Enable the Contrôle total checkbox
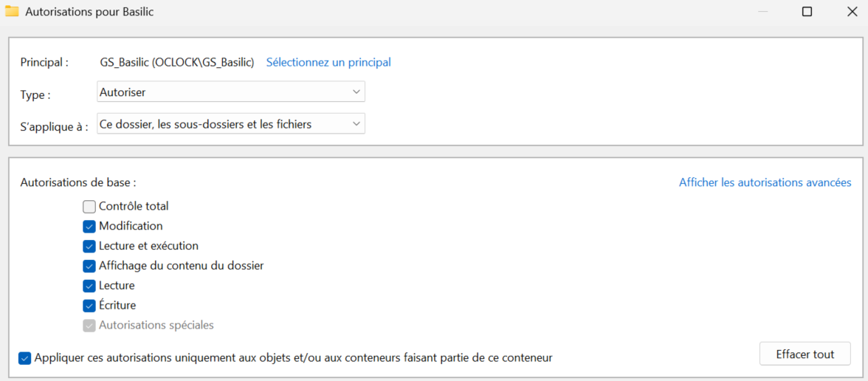 [x=89, y=207]
